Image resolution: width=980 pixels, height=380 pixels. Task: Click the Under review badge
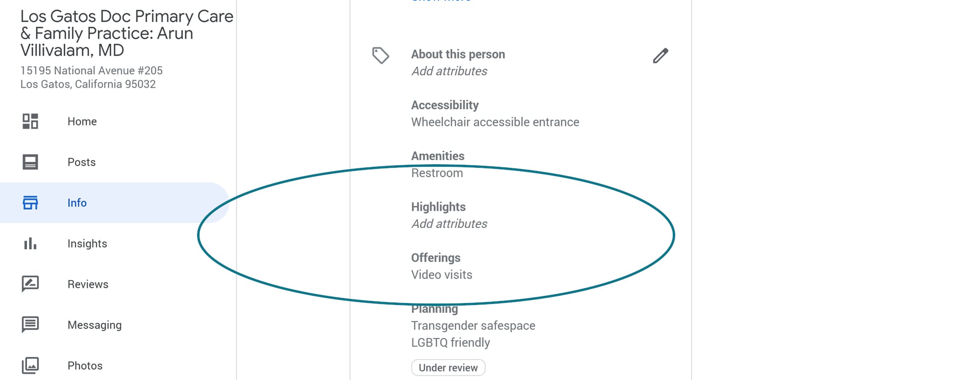point(448,368)
